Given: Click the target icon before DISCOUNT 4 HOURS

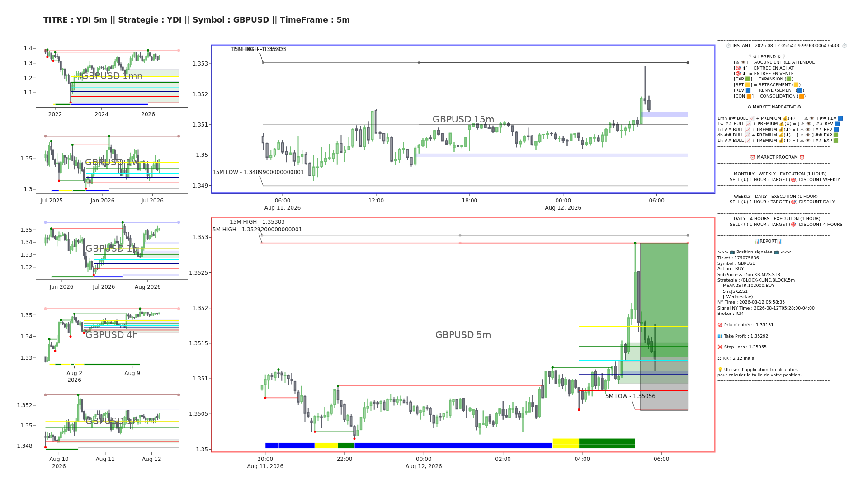Looking at the screenshot, I should (793, 225).
